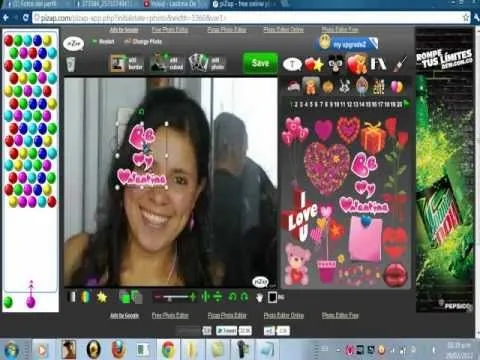Viewport: 480px width, 360px height.
Task: Open the edit cutout tool
Action: click(166, 63)
